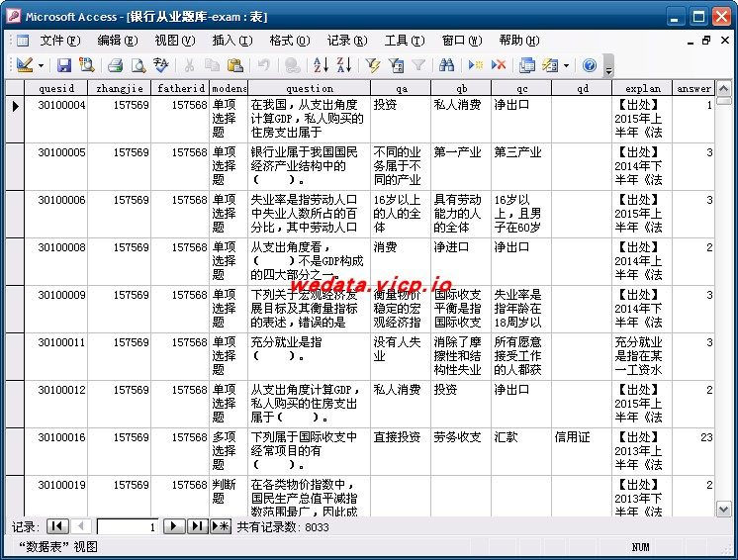Viewport: 738px width, 560px height.
Task: Click the table control menu icon
Action: click(22, 41)
